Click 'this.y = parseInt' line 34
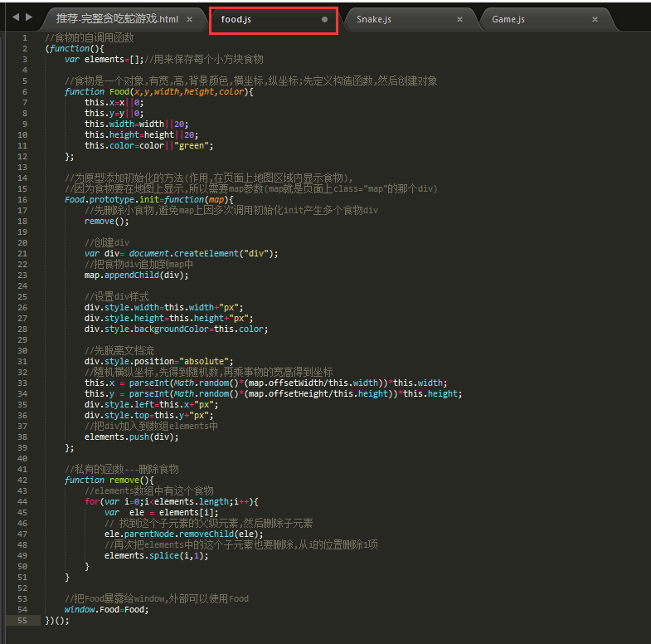 (273, 394)
